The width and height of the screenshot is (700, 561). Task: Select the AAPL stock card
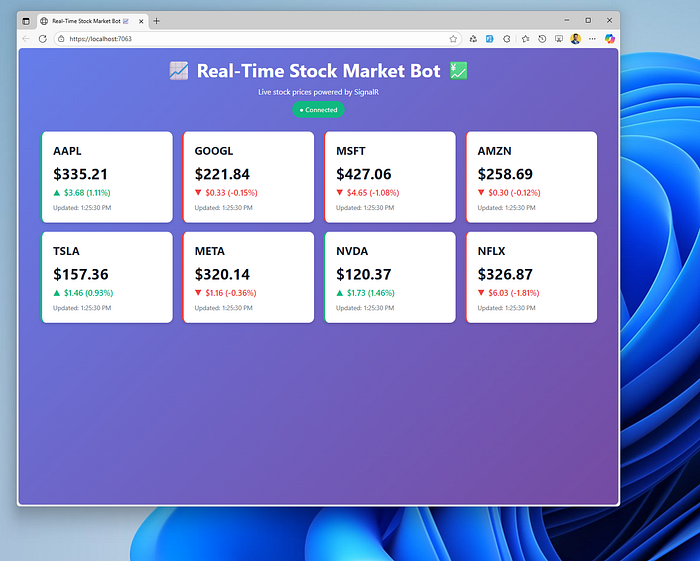click(x=106, y=176)
